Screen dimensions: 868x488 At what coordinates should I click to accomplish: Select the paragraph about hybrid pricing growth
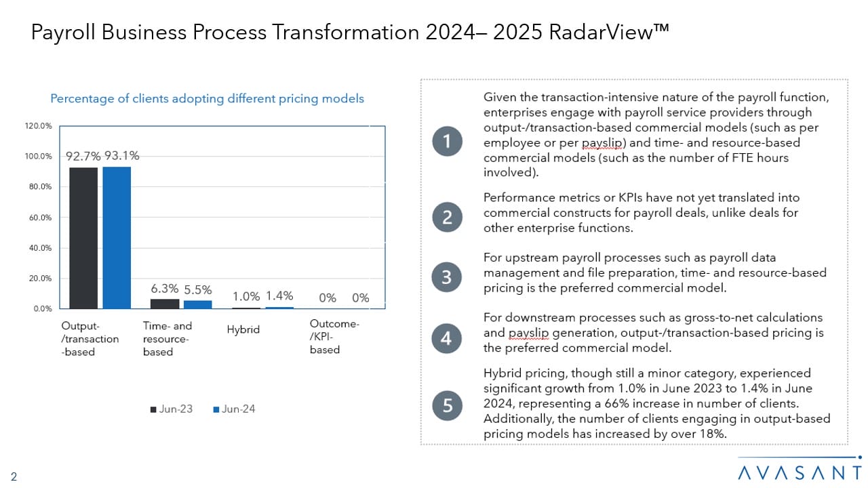(x=656, y=404)
